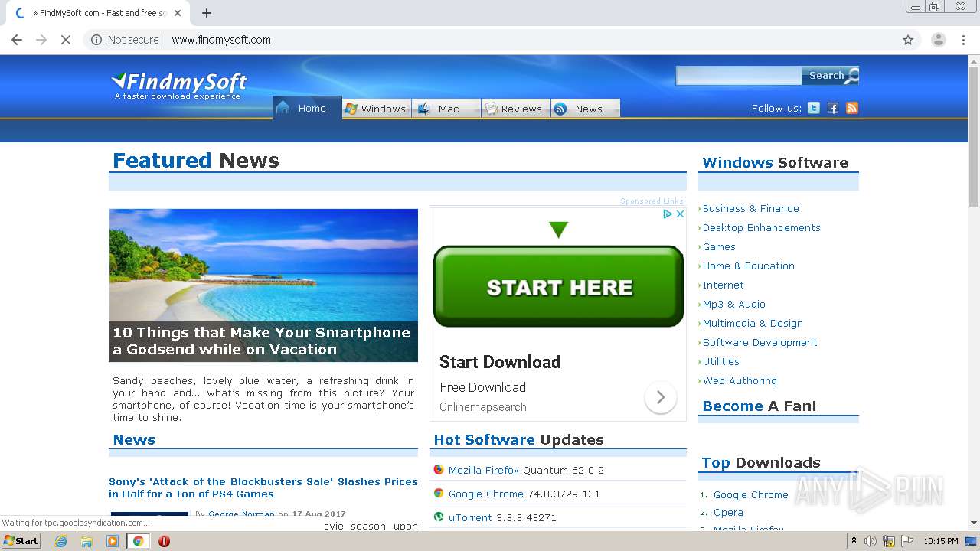Close the FindMySoft browser tab
This screenshot has width=980, height=551.
(178, 13)
